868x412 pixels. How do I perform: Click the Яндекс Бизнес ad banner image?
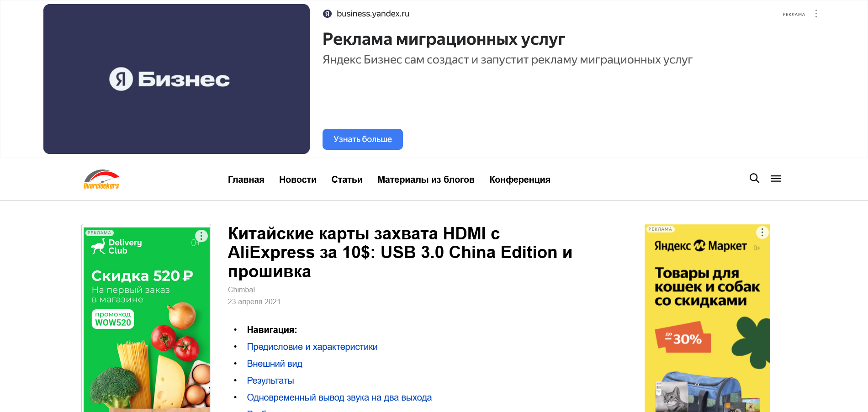click(176, 79)
